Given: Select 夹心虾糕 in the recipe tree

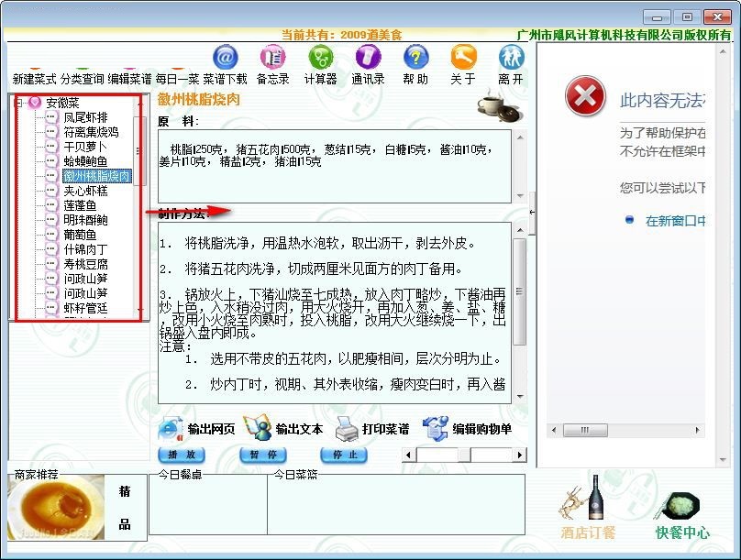Looking at the screenshot, I should pyautogui.click(x=85, y=191).
